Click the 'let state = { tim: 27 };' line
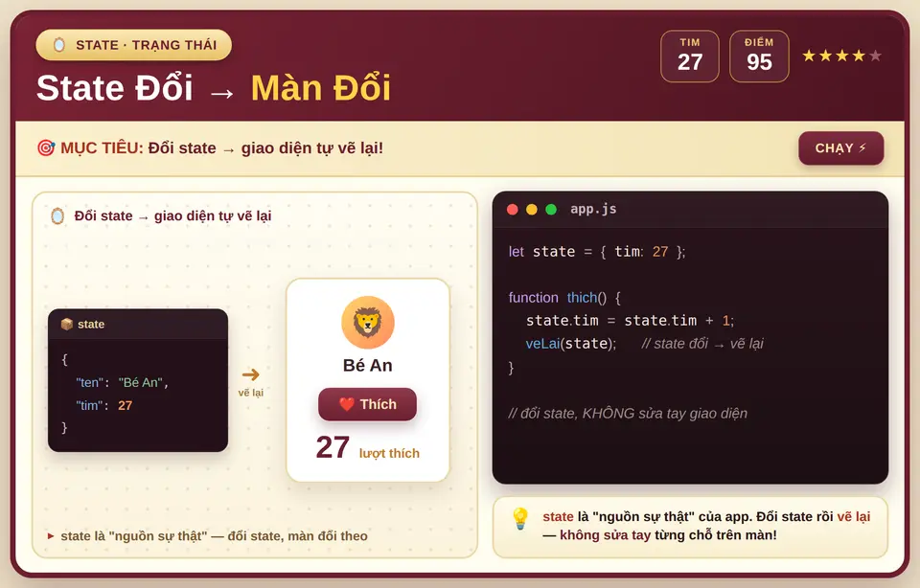Viewport: 920px width, 588px height. pos(597,252)
